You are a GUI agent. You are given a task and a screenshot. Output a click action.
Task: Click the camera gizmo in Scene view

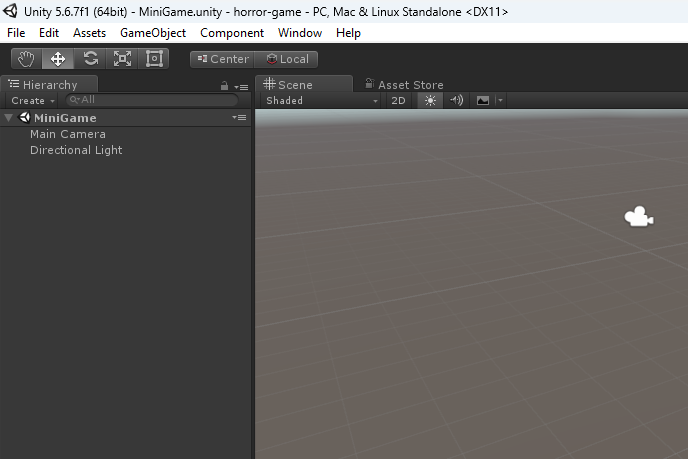tap(639, 216)
